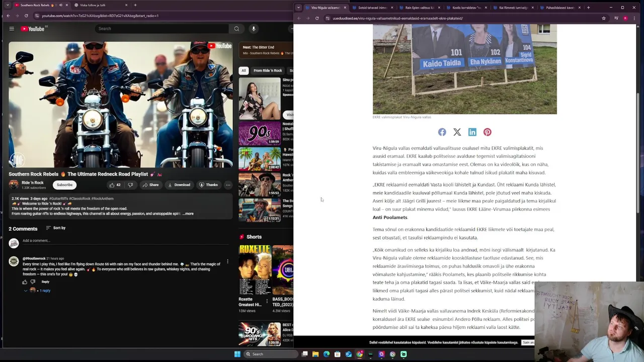Click the YouTube logo home link
Viewport: 644px width, 362px height.
click(x=33, y=29)
